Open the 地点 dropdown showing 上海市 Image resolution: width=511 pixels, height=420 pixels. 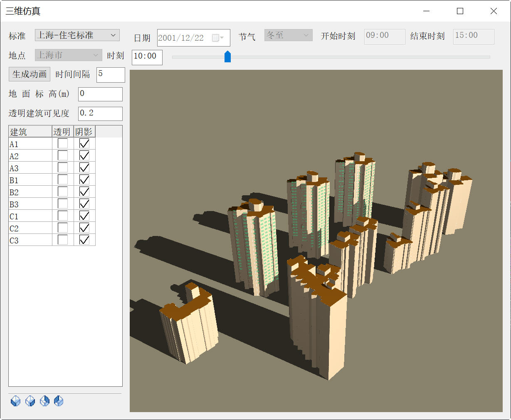click(x=69, y=55)
